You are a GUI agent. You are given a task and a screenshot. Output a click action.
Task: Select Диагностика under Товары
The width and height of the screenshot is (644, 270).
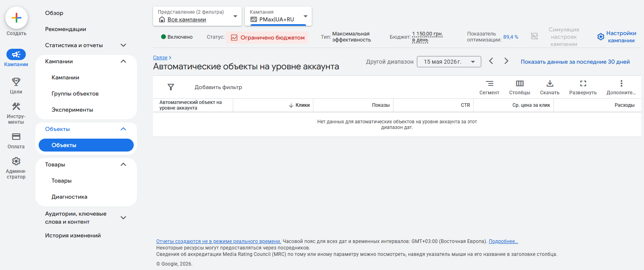click(69, 197)
